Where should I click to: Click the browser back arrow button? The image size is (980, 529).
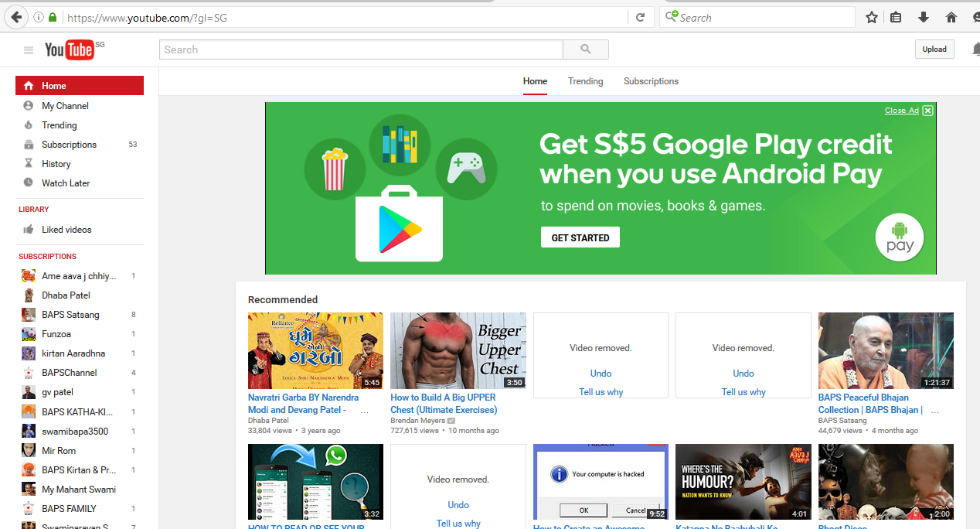click(x=15, y=17)
